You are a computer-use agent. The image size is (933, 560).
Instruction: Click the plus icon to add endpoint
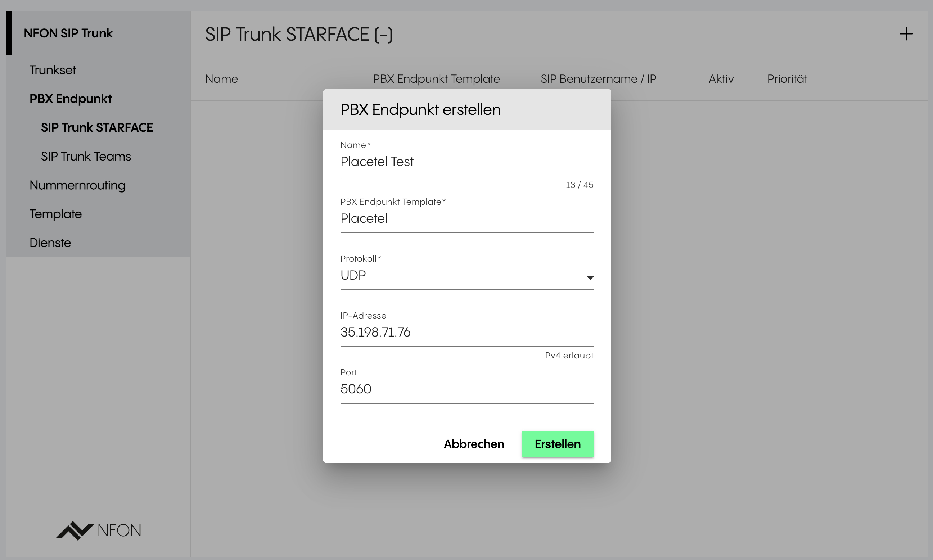click(906, 34)
